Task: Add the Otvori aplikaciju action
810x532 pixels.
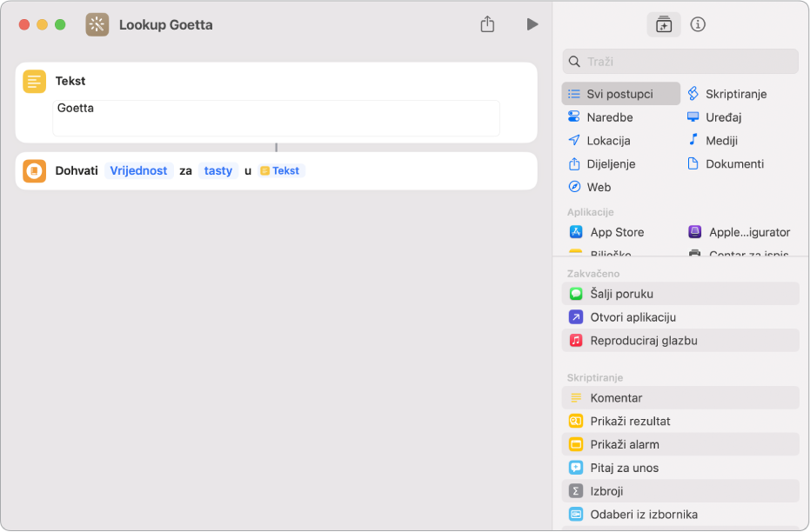Action: click(x=680, y=316)
